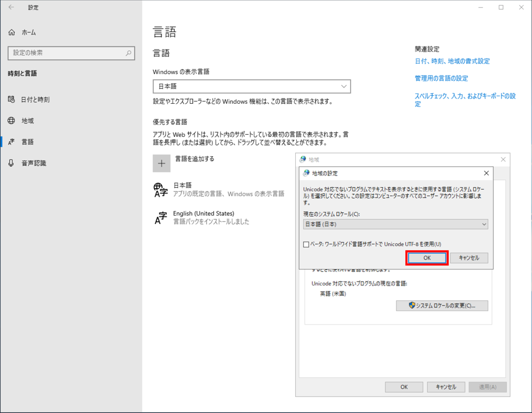Open 管理用の言語の設定 link
532x413 pixels.
(x=442, y=78)
